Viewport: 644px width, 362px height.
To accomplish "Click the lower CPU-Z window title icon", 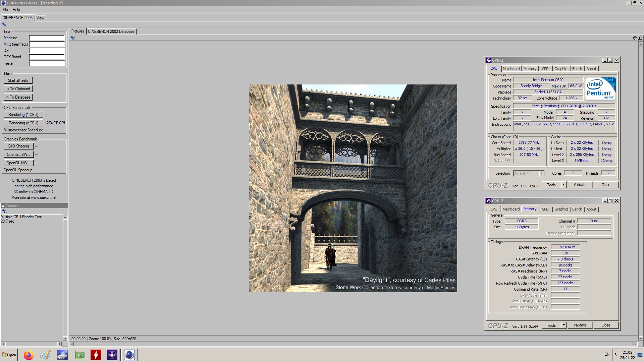I will click(489, 201).
